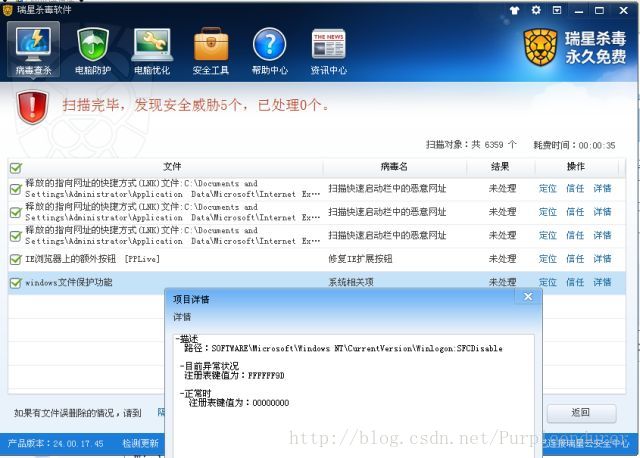The height and width of the screenshot is (458, 640).
Task: Click the 扫描快速启动栏中的恶意网址 cell in first row
Action: pos(387,188)
